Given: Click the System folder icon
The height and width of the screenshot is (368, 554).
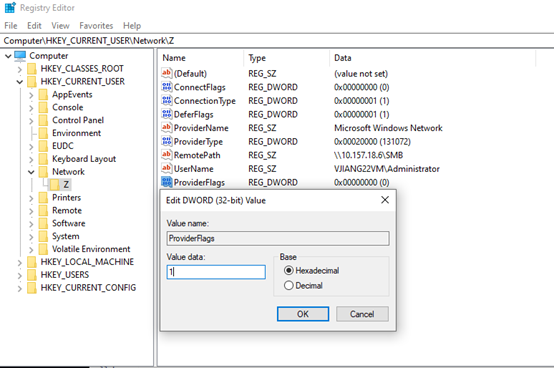Looking at the screenshot, I should (43, 236).
